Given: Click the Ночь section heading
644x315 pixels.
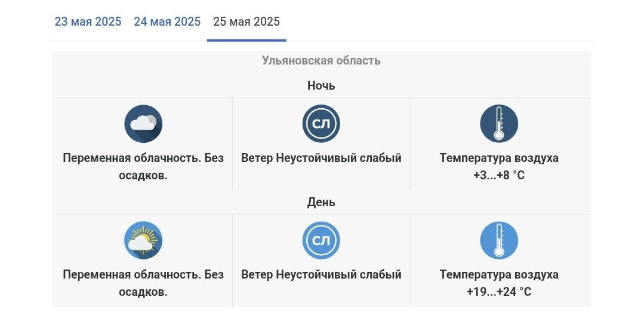Looking at the screenshot, I should tap(321, 85).
